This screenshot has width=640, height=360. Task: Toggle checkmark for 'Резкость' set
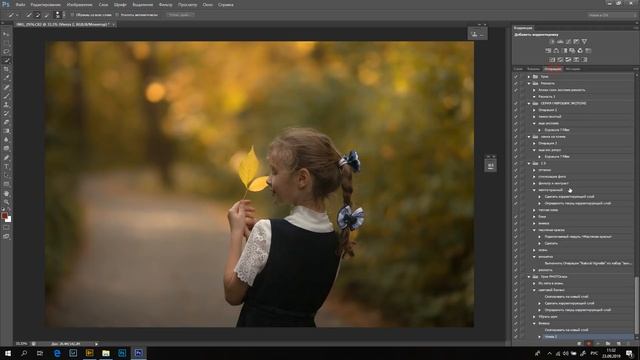516,83
